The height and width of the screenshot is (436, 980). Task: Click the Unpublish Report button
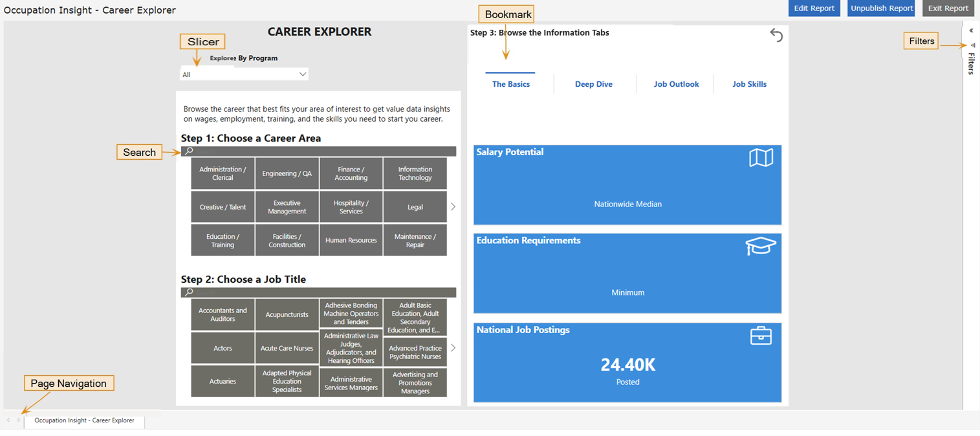click(x=881, y=8)
